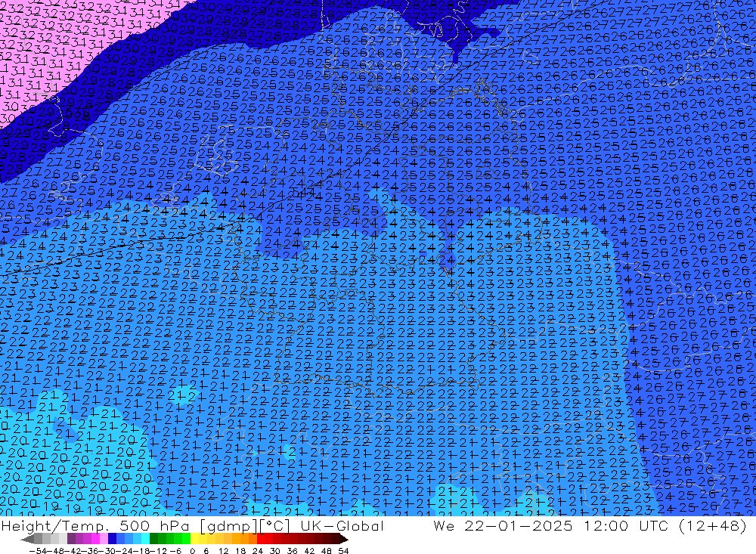Select the bright green legend swatch
Image resolution: width=756 pixels, height=554 pixels.
(x=187, y=539)
